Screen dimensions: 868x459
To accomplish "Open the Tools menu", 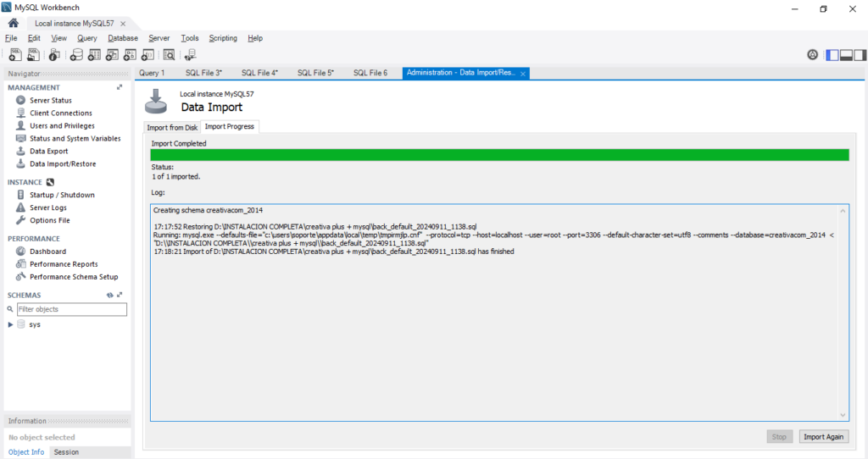I will point(189,38).
